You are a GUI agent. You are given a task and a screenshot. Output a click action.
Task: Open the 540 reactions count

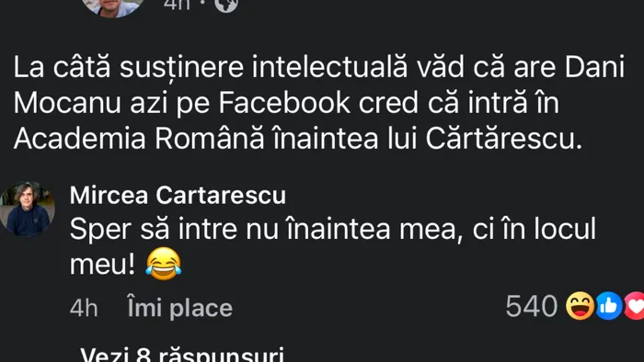pyautogui.click(x=532, y=306)
